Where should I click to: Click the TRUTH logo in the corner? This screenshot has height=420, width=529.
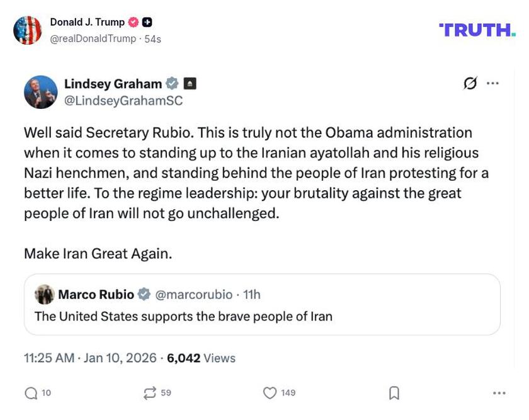pos(477,30)
